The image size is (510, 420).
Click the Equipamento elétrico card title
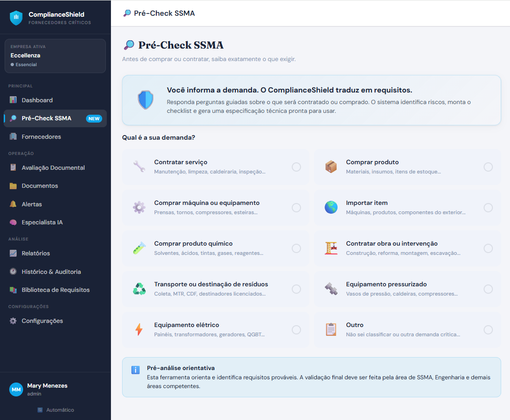(x=186, y=325)
